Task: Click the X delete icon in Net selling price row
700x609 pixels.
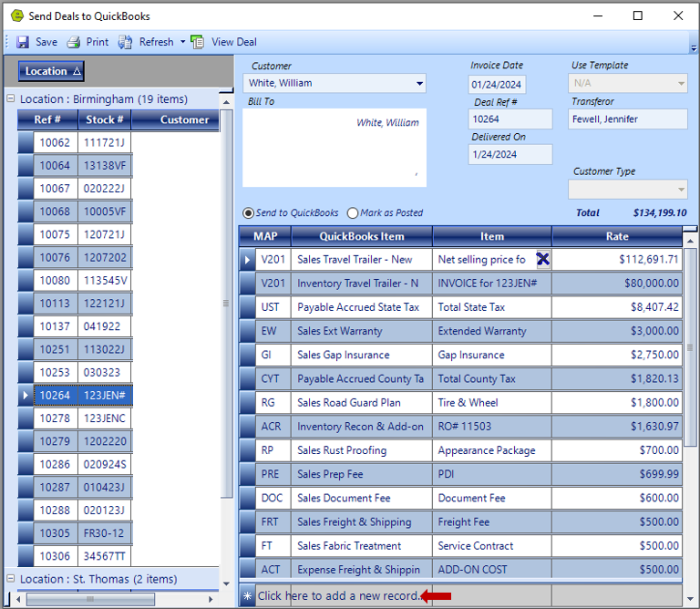Action: (x=543, y=259)
